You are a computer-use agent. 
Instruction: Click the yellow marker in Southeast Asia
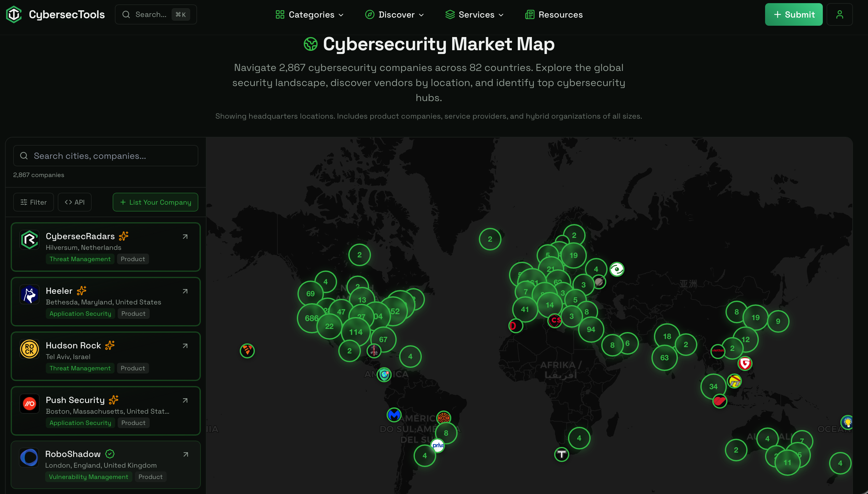734,381
